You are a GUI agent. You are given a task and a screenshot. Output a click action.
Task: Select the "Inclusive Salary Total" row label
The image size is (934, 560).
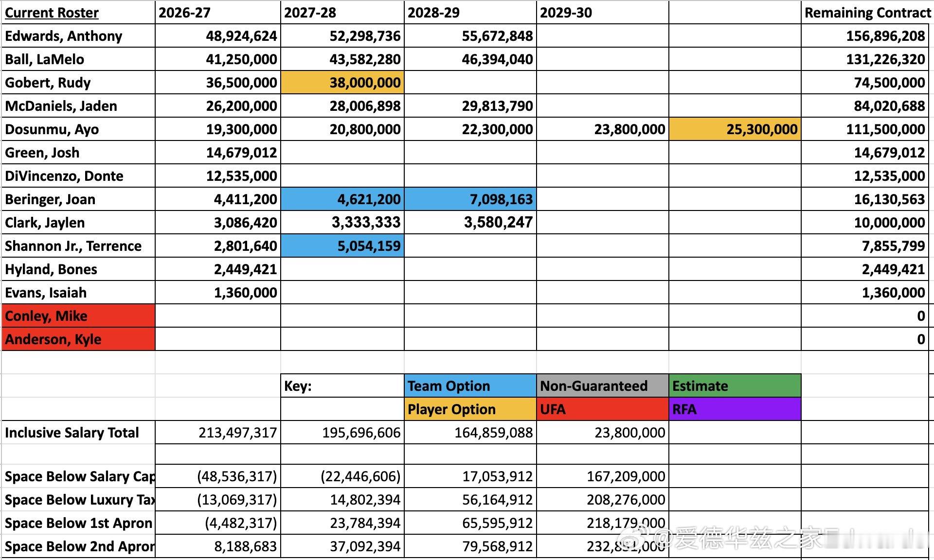tap(78, 432)
